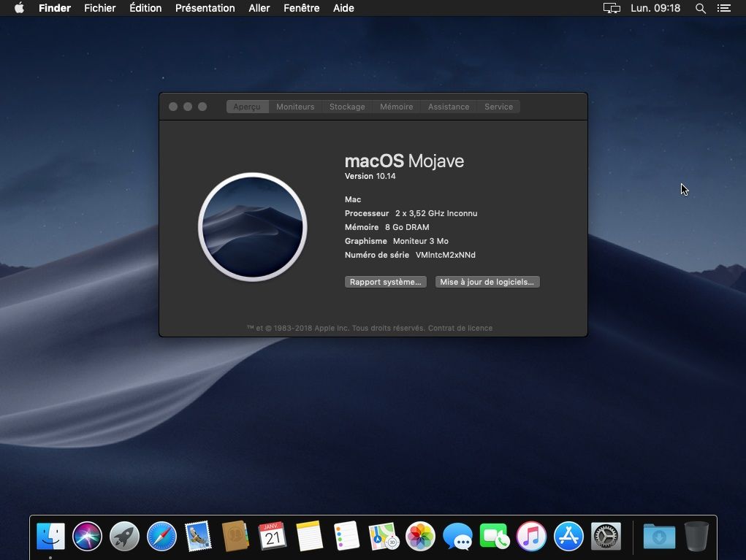Image resolution: width=746 pixels, height=560 pixels.
Task: Open App Store icon in Dock
Action: [x=568, y=536]
